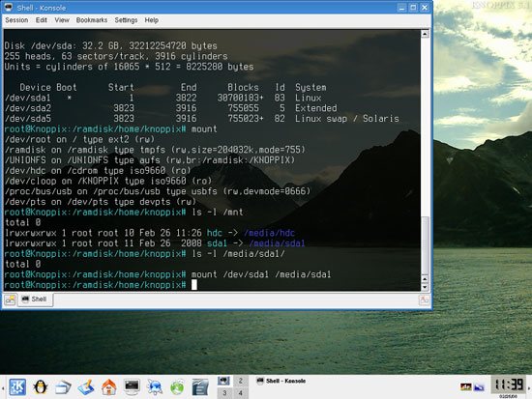Open the Bookmarks menu

click(92, 20)
